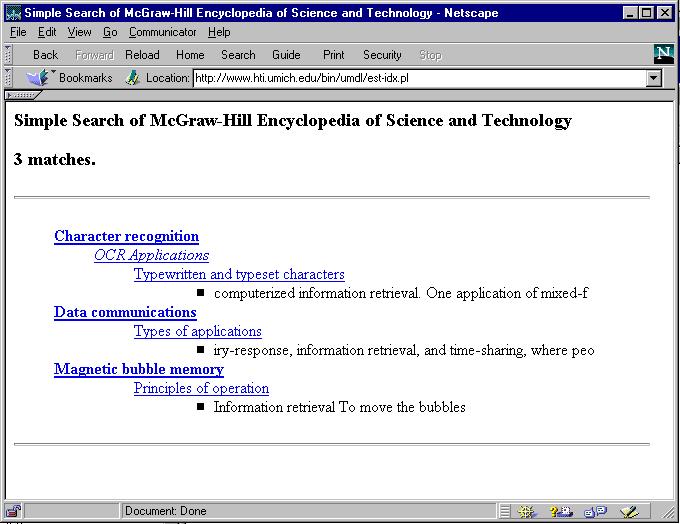Open Navigator from the component bar icon

tap(526, 511)
